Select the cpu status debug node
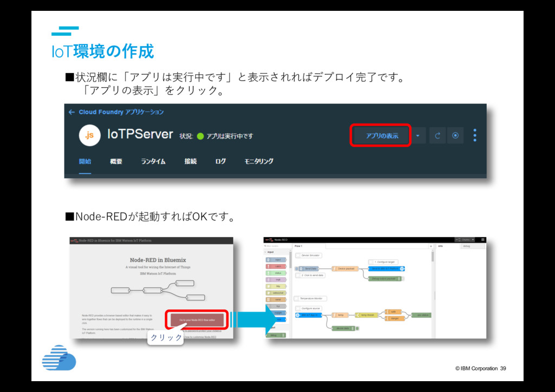This screenshot has width=555, height=392. point(421,315)
